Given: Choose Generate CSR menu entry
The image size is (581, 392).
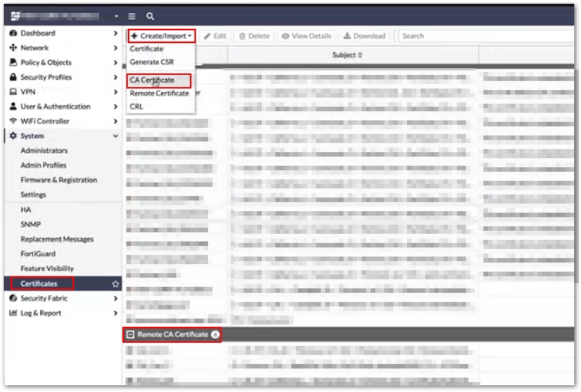Looking at the screenshot, I should (151, 62).
